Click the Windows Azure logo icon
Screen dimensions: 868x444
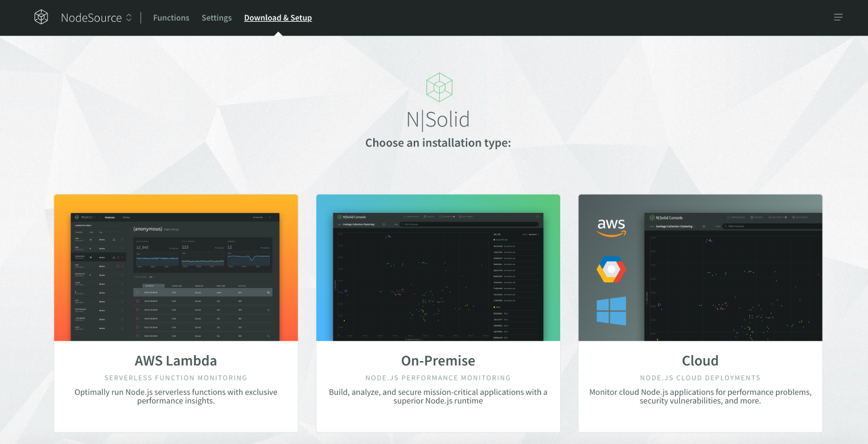click(x=611, y=311)
